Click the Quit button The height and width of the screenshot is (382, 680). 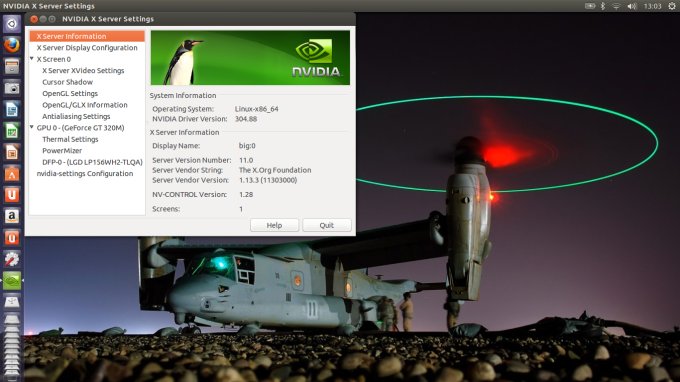point(327,225)
